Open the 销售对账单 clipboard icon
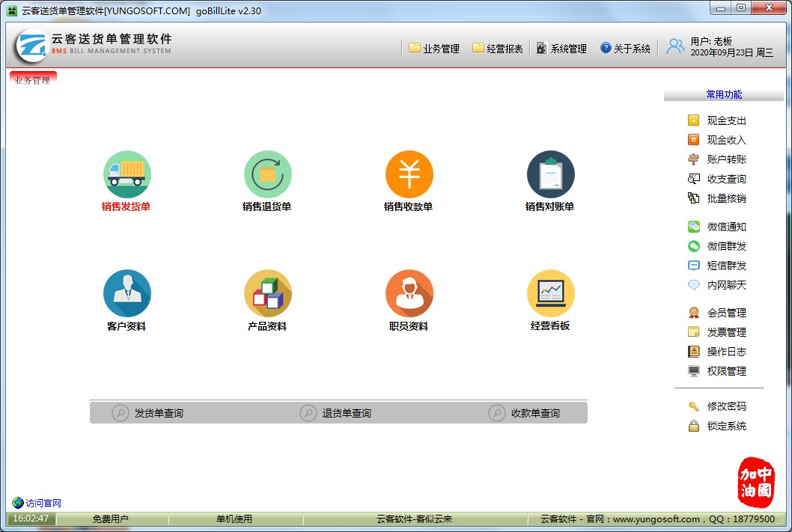 coord(550,174)
